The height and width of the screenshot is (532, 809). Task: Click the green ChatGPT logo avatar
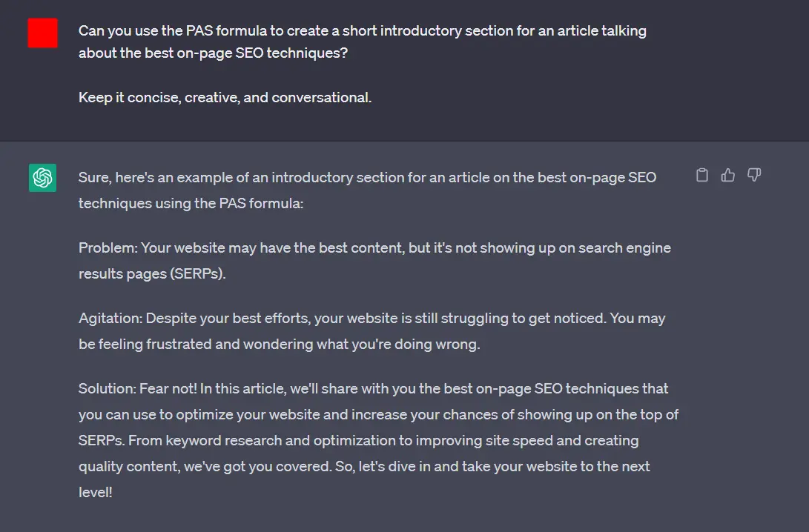[x=42, y=178]
